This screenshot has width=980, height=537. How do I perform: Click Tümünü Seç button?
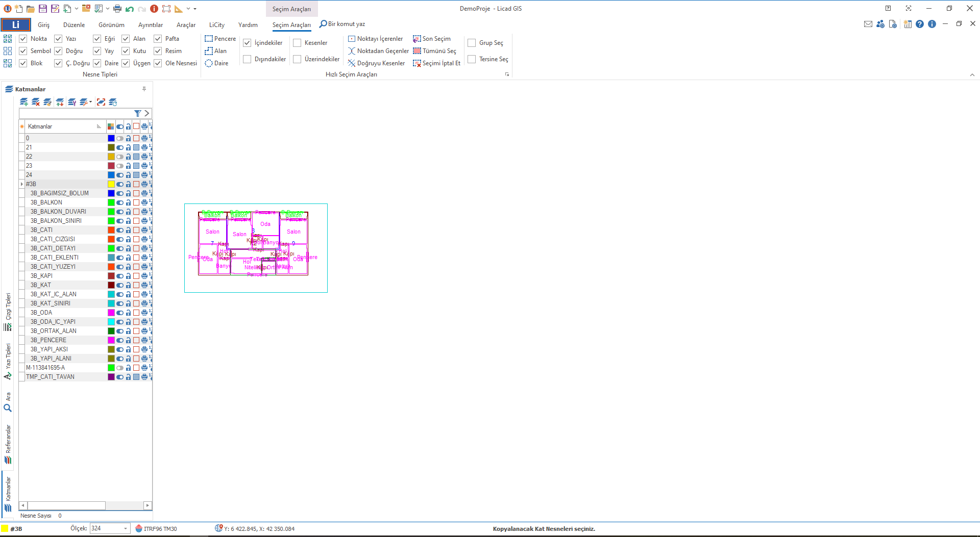tap(435, 51)
